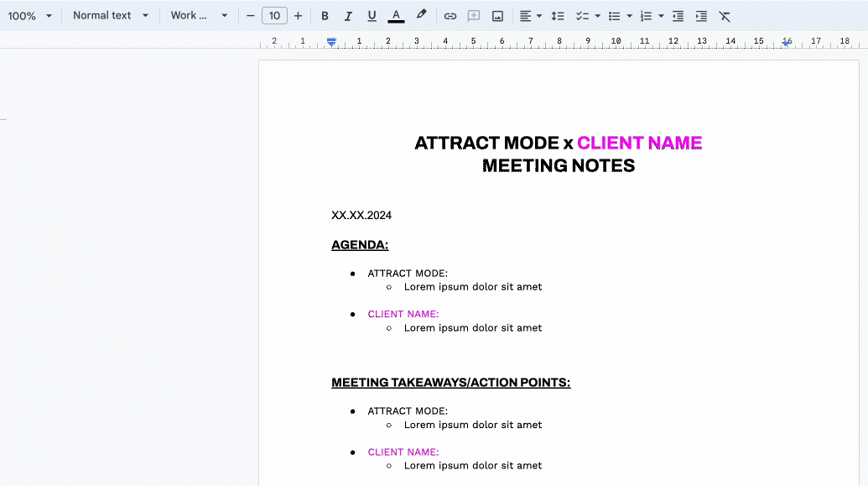Click the font size input field
Image resolution: width=868 pixels, height=486 pixels.
click(x=274, y=16)
